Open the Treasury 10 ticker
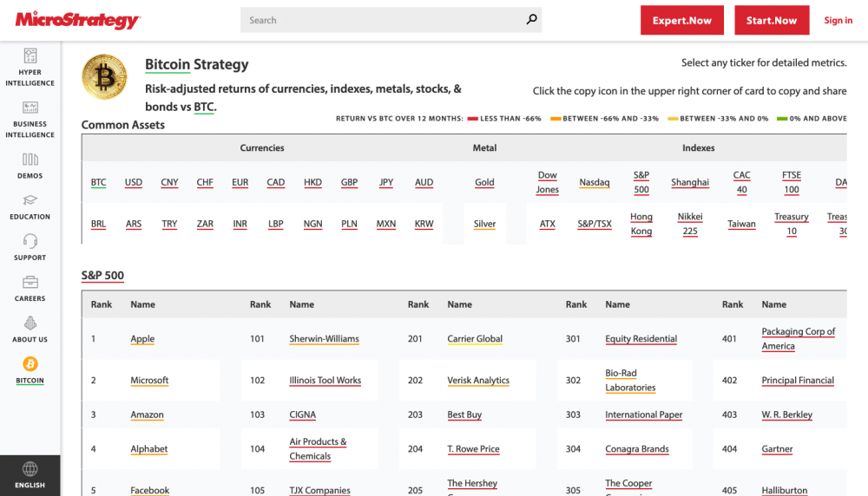Viewport: 868px width, 496px height. [792, 224]
